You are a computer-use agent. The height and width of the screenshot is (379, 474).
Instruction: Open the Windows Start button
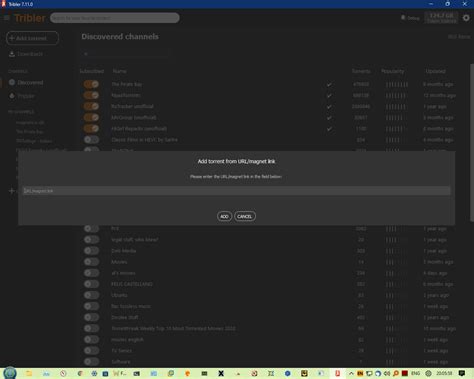pyautogui.click(x=10, y=373)
